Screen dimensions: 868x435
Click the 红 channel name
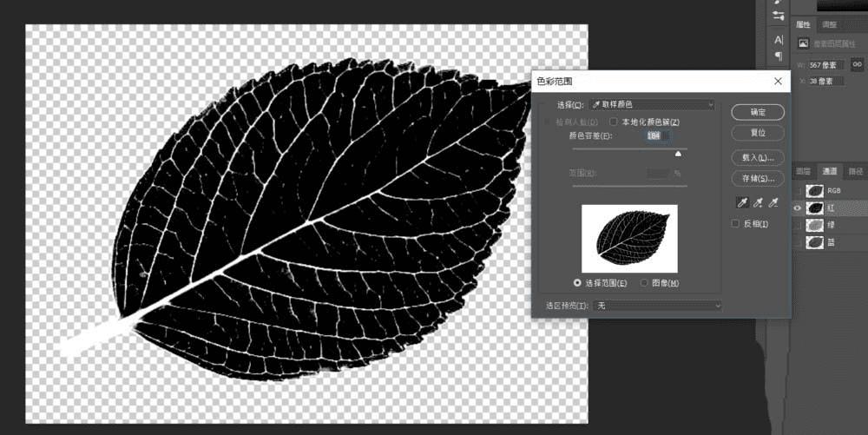[831, 208]
